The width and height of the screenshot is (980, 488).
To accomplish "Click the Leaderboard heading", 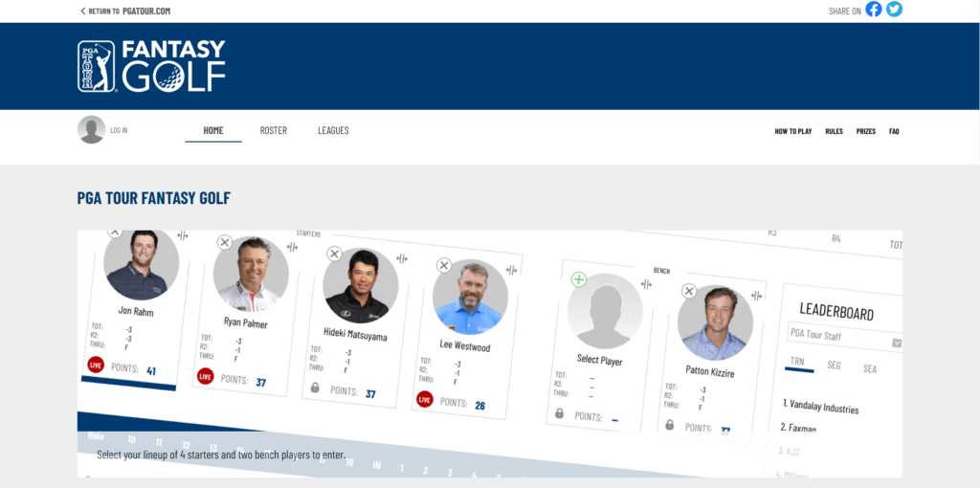I will click(x=836, y=311).
